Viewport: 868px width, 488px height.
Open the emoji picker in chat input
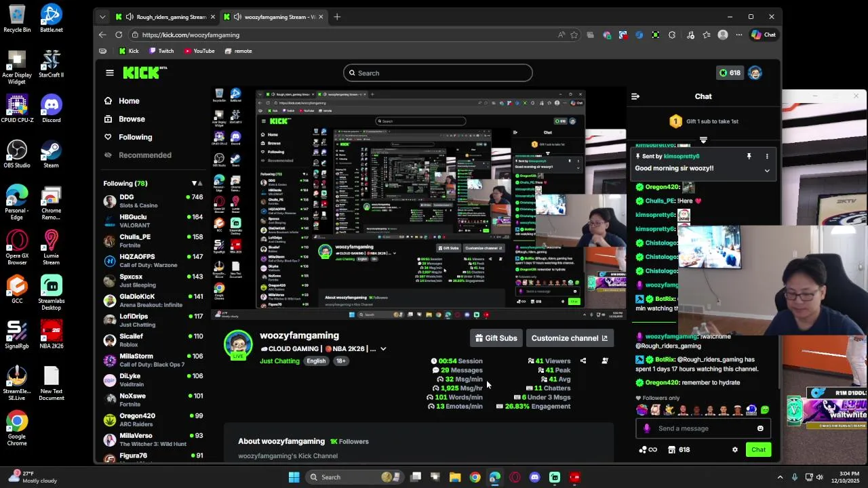(760, 428)
